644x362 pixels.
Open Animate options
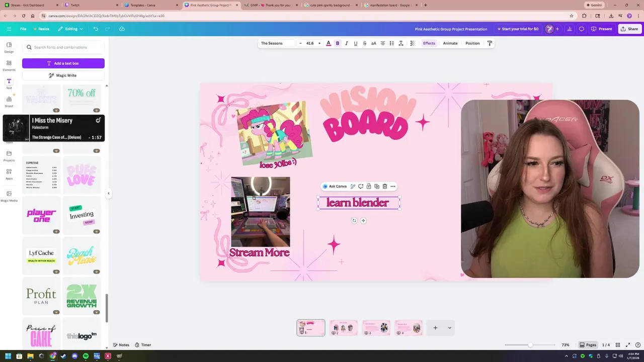point(450,43)
